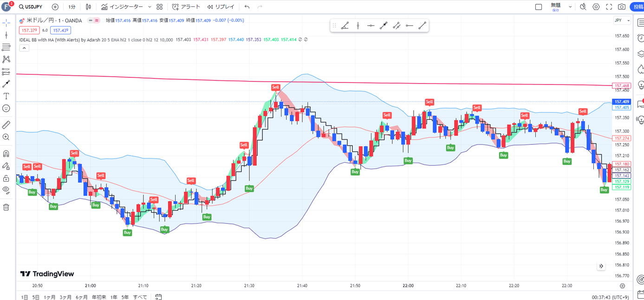Screen dimensions: 644x300
Task: Select the Ruler measure tool
Action: tap(6, 125)
